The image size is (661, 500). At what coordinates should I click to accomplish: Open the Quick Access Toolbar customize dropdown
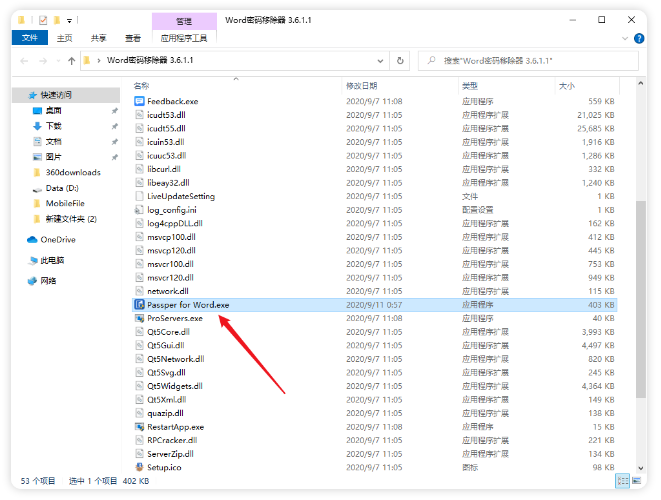point(70,19)
